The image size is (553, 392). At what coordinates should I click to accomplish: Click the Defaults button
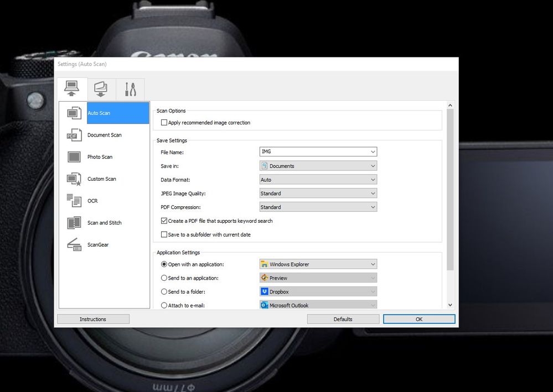pyautogui.click(x=343, y=319)
